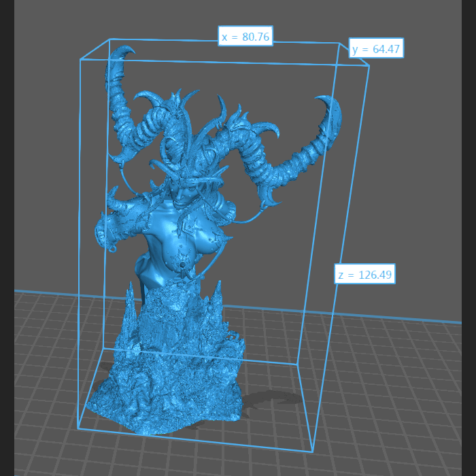Click the bounding box bottom-left corner
The image size is (476, 476).
[x=78, y=428]
